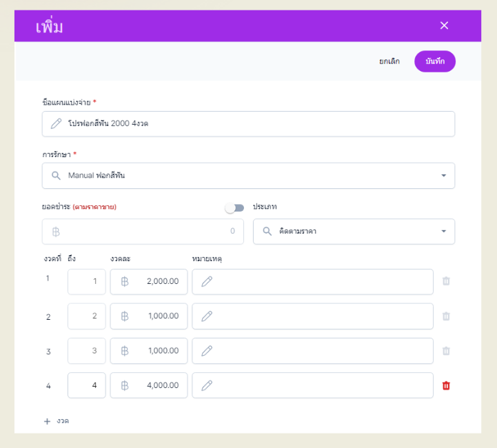Click the trash icon on installment row 1
Viewport: 497px width, 448px height.
(446, 281)
